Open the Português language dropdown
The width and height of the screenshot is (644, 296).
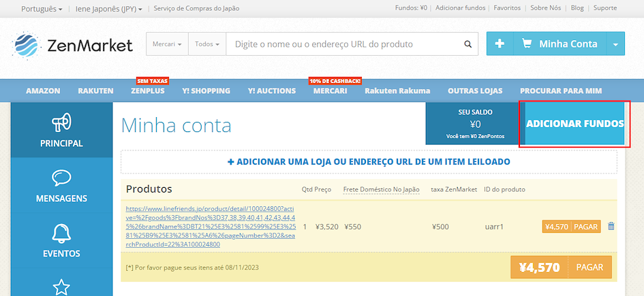tap(42, 8)
